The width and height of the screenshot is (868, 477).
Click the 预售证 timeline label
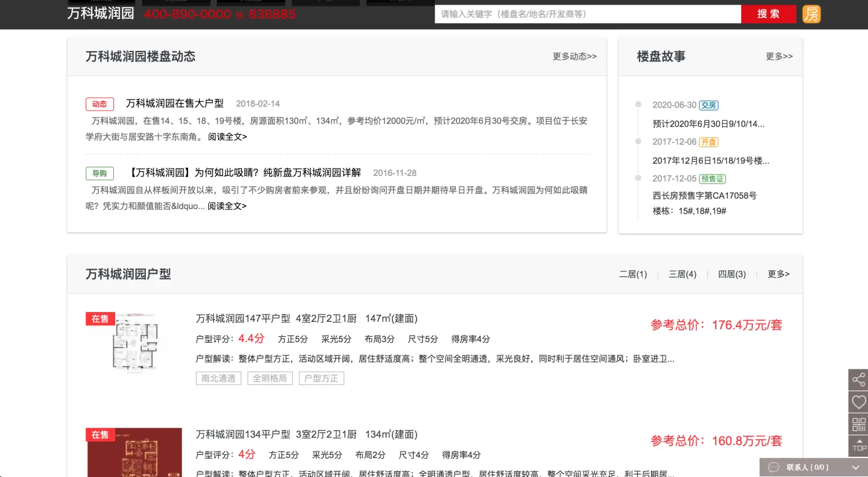coord(712,179)
